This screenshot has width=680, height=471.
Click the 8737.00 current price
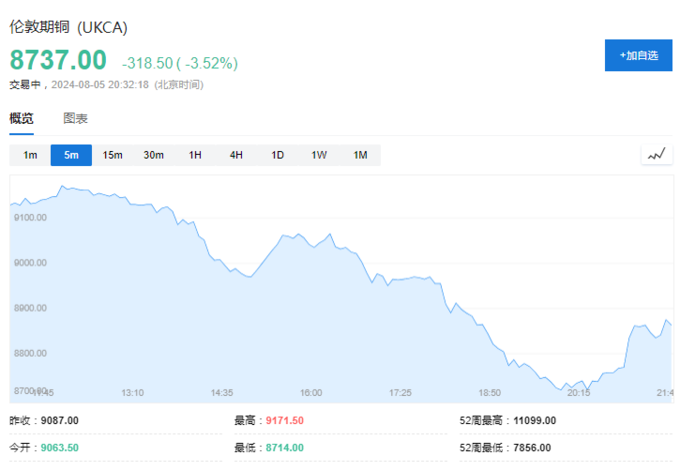[58, 60]
